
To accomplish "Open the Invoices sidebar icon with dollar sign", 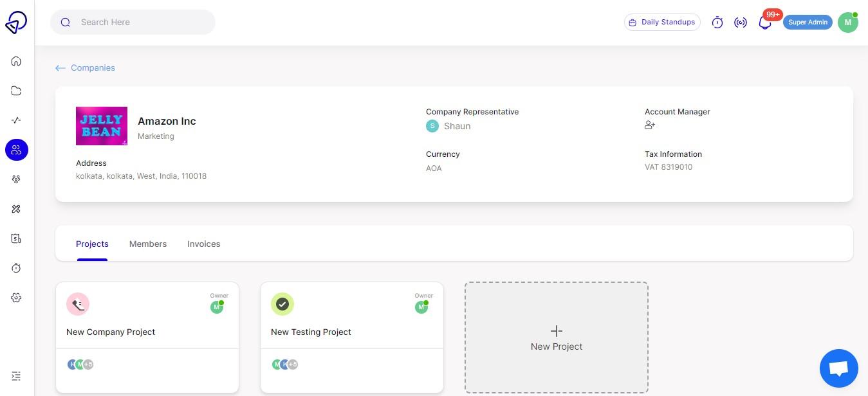I will pos(16,239).
